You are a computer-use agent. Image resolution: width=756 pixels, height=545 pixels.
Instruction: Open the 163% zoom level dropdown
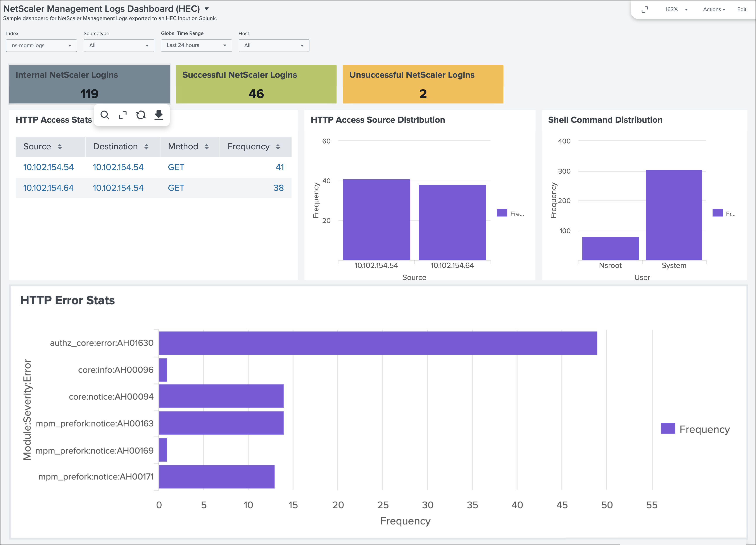pyautogui.click(x=676, y=9)
